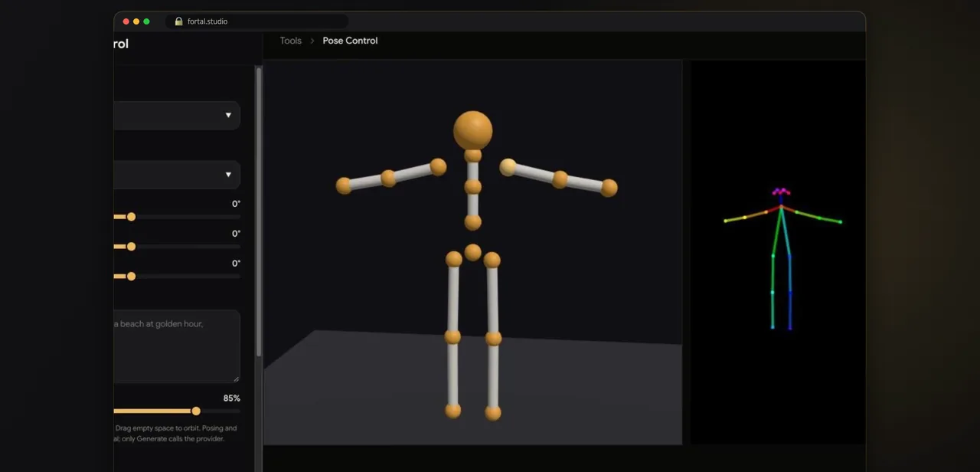
Task: Select the shoulder joint of the arm pointing left
Action: pos(438,167)
